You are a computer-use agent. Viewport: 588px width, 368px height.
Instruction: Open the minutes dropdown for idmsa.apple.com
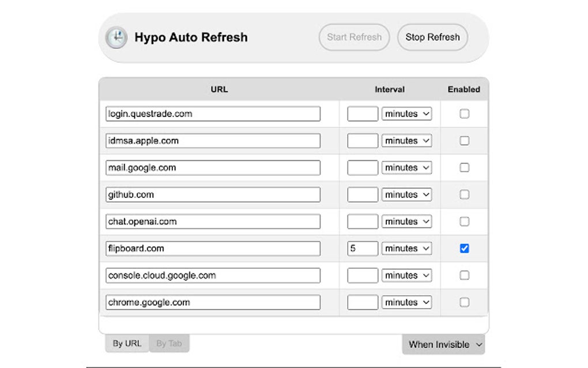click(x=406, y=140)
